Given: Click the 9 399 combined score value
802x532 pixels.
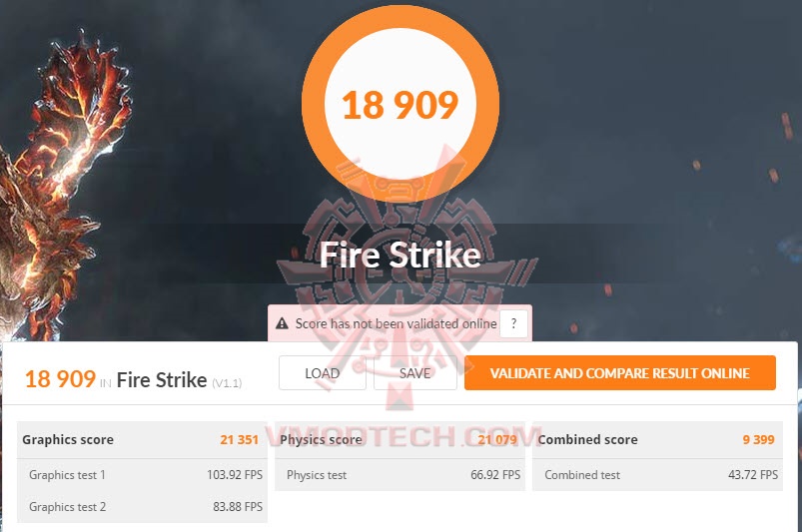Looking at the screenshot, I should pyautogui.click(x=758, y=439).
